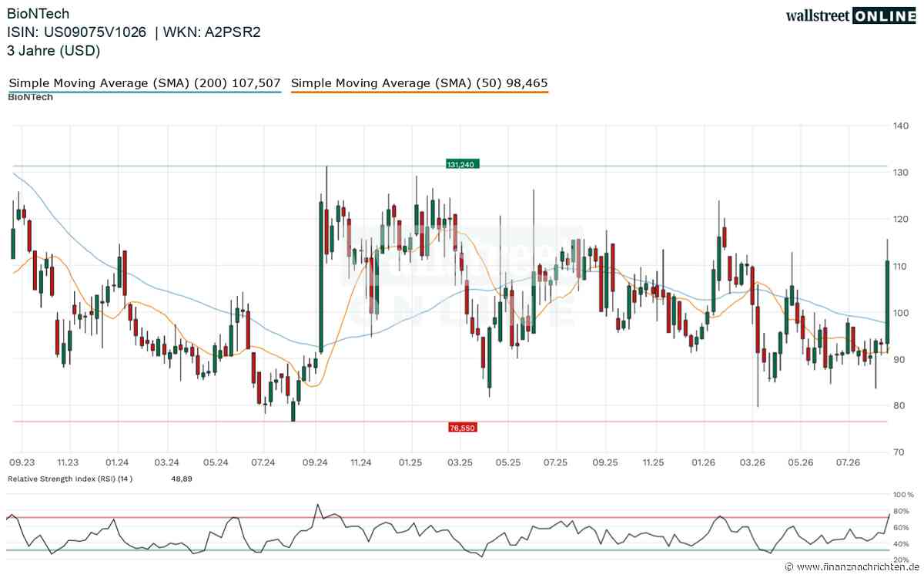This screenshot has height=578, width=924.
Task: Click the RSI 100 % axis label
Action: coord(903,495)
